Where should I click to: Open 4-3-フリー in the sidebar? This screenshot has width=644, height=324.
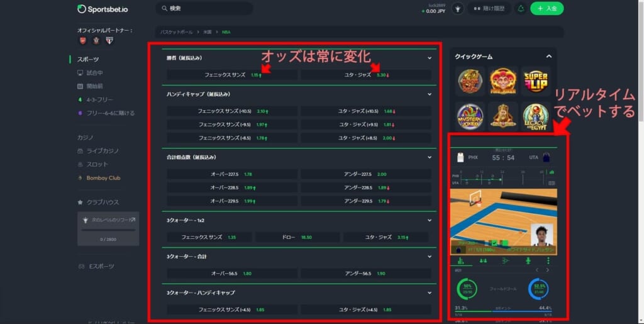(x=96, y=99)
